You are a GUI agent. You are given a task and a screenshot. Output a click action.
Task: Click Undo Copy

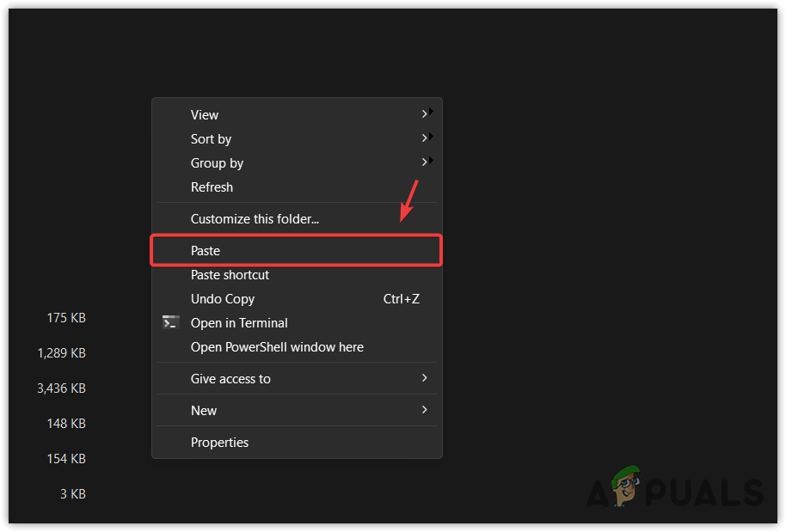[223, 298]
